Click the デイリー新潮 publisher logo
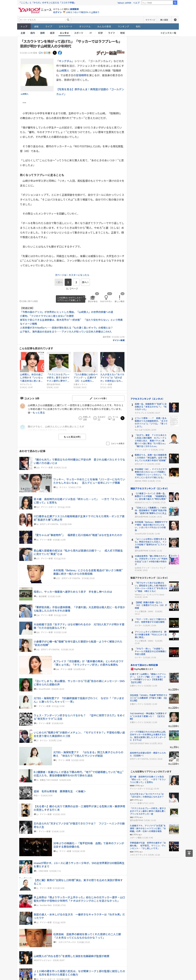196x980 pixels. [x=110, y=53]
